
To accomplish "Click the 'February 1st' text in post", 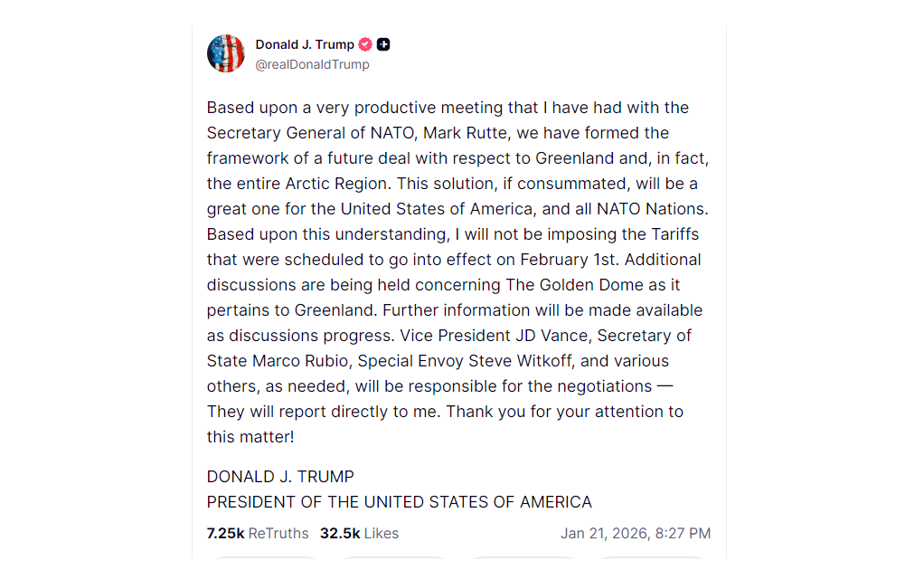I will pos(569,260).
